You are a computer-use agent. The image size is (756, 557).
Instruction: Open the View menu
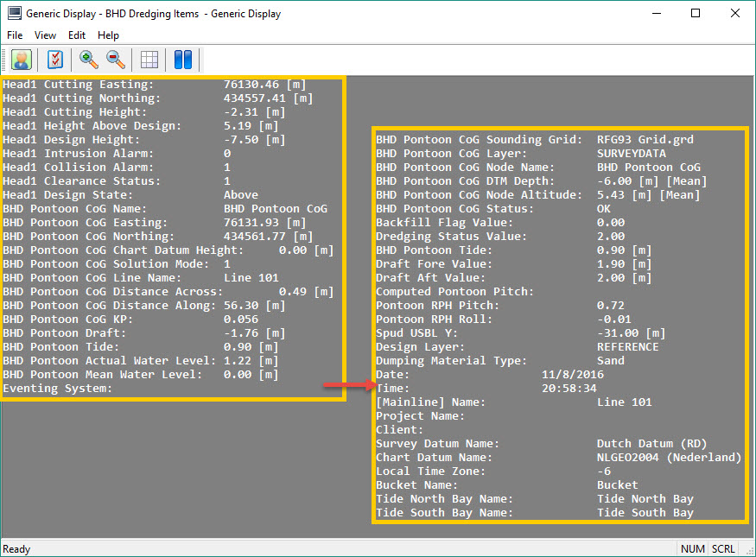(x=45, y=35)
